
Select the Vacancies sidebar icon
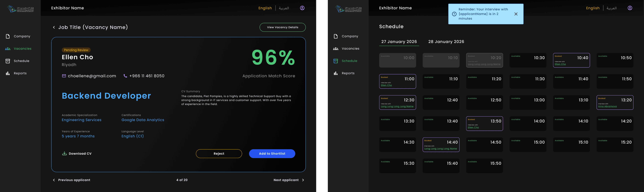click(x=8, y=49)
